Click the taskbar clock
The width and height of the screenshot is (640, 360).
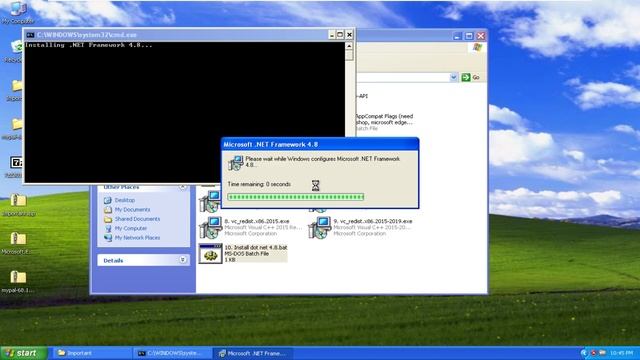[x=621, y=353]
